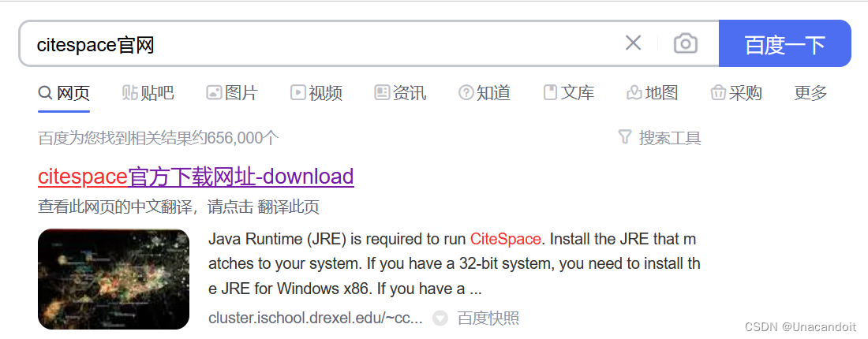The width and height of the screenshot is (868, 339).
Task: Open the CiteSpace result thumbnail image
Action: point(114,279)
